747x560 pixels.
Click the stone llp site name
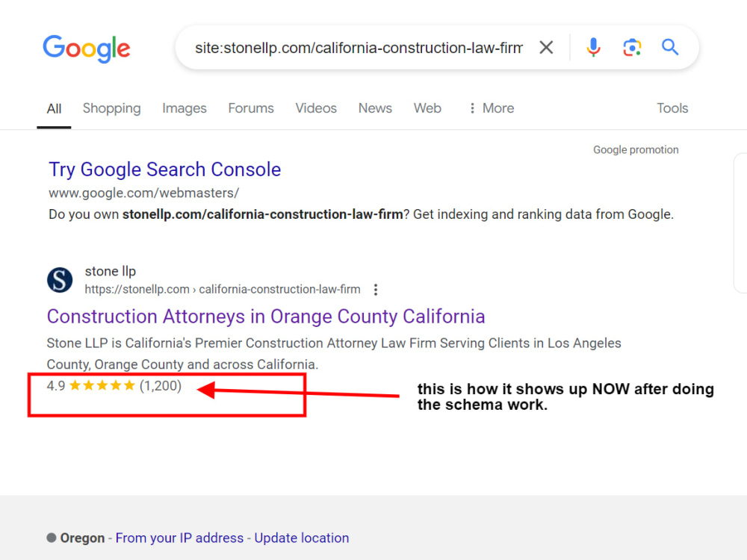(x=110, y=271)
